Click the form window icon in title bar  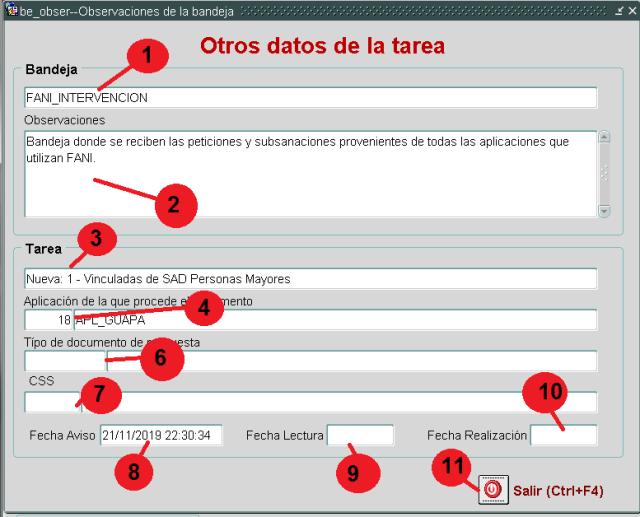(x=11, y=10)
